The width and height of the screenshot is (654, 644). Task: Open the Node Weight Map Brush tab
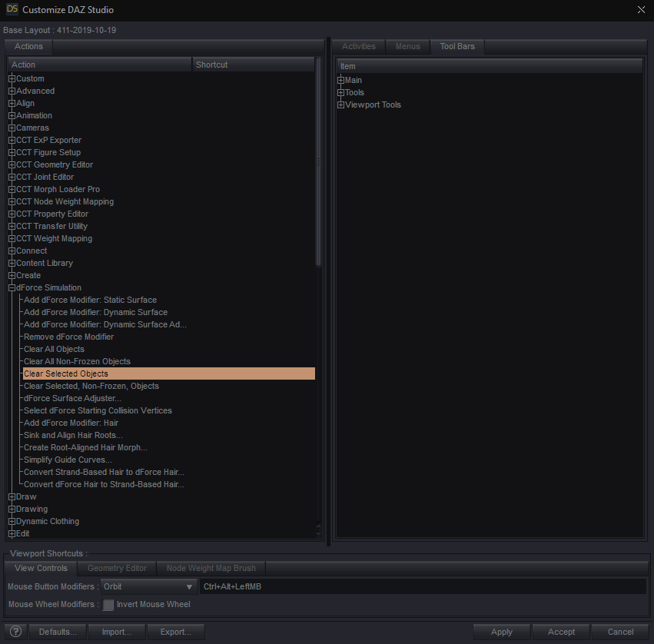click(x=211, y=568)
